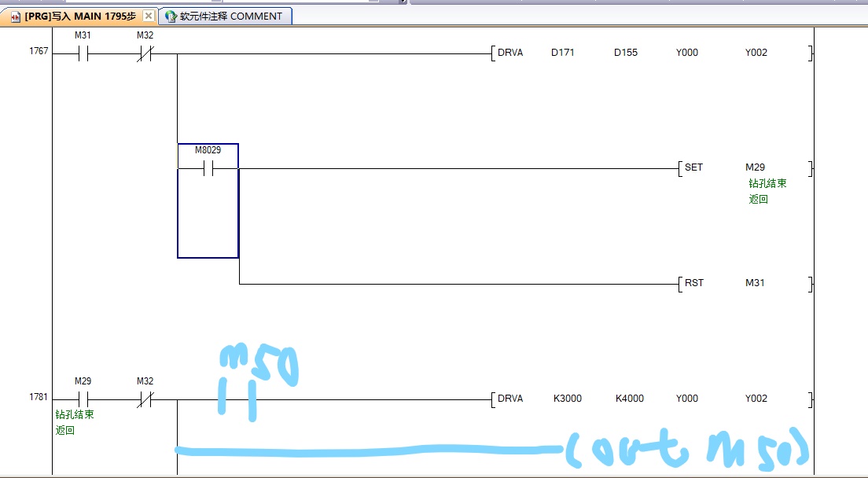
Task: Select the DRVA instruction with D171
Action: pyautogui.click(x=510, y=53)
